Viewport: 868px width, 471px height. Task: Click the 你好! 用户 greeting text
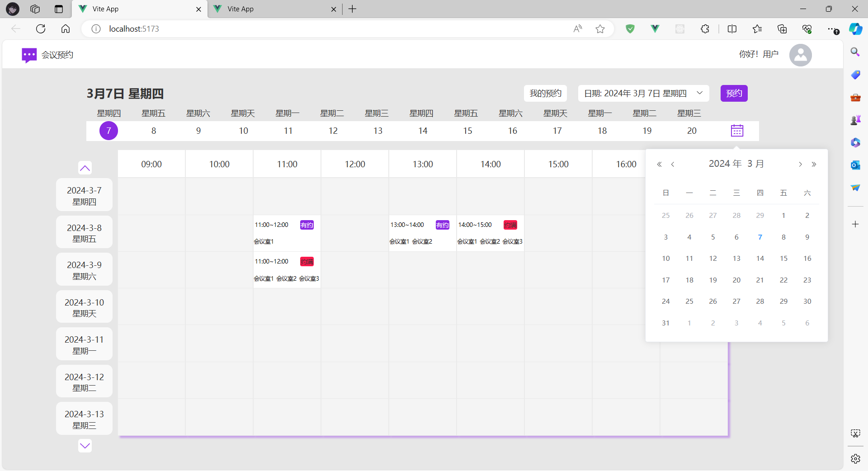coord(759,54)
